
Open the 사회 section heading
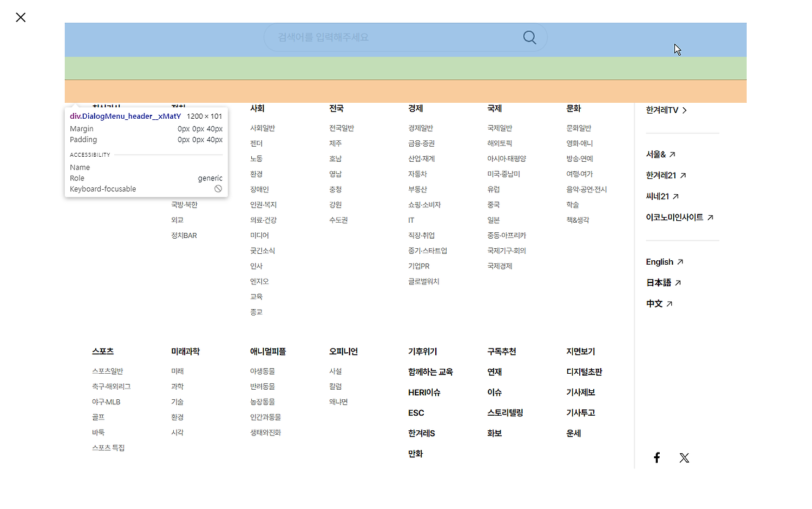(257, 109)
